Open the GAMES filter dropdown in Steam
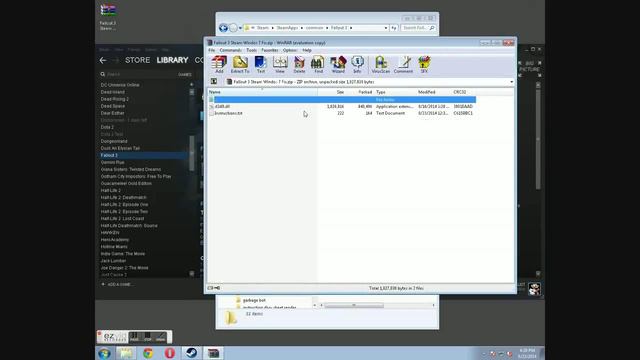The image size is (640, 360). coord(184,74)
